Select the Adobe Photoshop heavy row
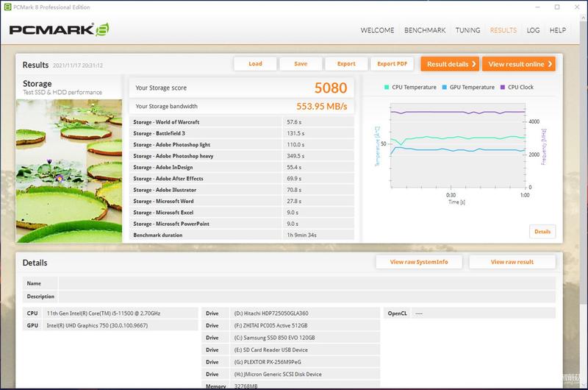 242,156
